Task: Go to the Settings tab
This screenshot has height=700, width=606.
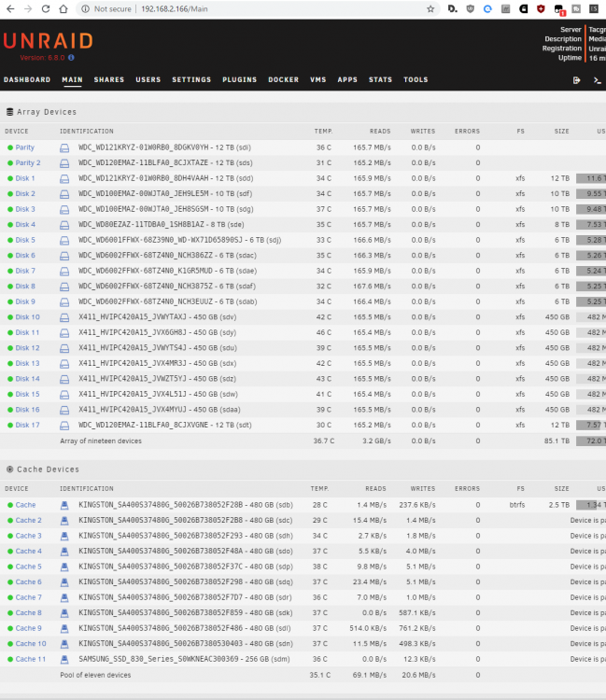Action: 191,80
